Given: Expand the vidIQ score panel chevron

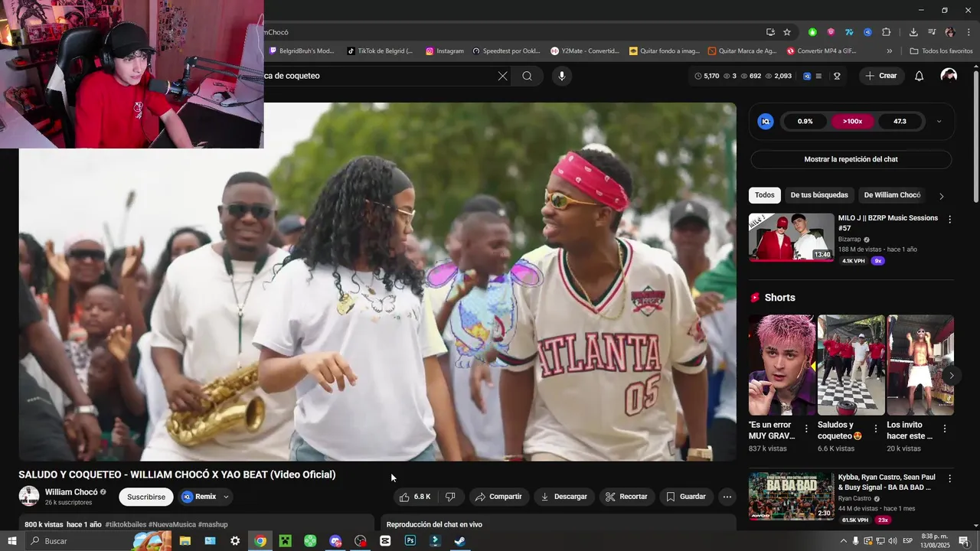Looking at the screenshot, I should click(939, 121).
